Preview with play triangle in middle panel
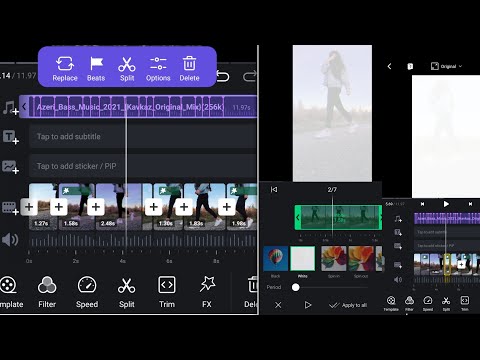The width and height of the screenshot is (480, 360). pos(308,305)
